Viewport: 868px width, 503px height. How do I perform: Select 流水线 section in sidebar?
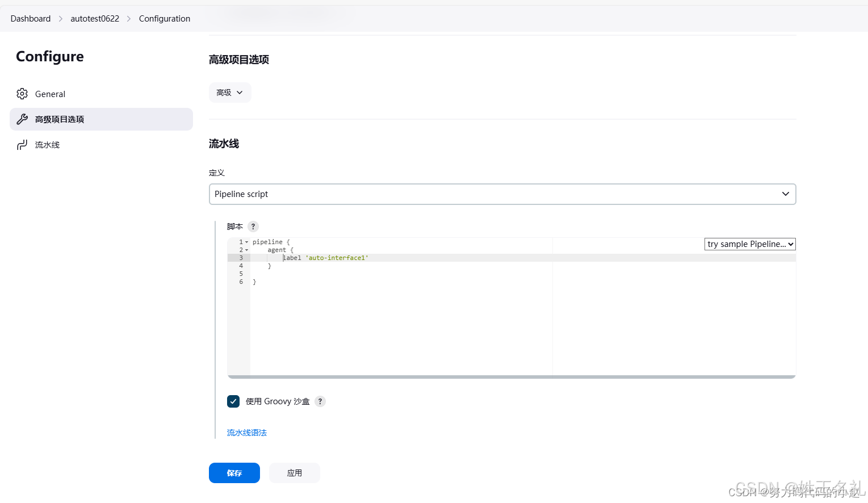101,145
